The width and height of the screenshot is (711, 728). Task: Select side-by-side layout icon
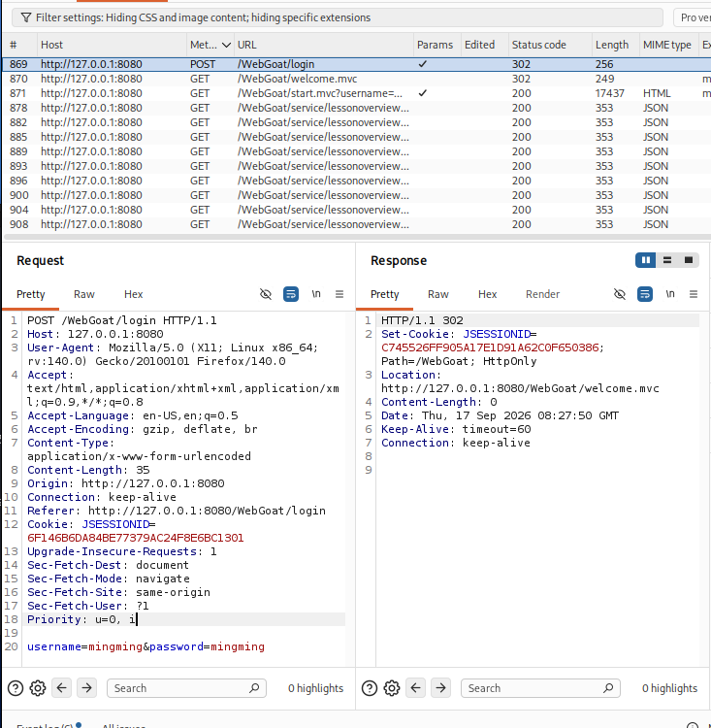click(x=646, y=260)
